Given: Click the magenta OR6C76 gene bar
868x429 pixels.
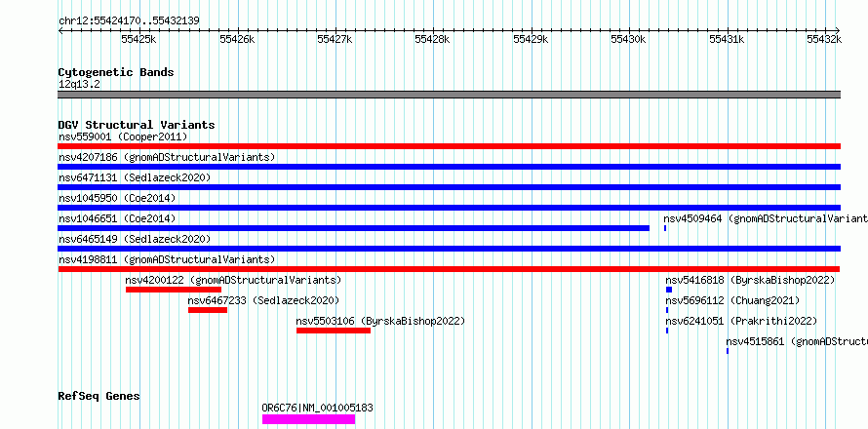Looking at the screenshot, I should 308,419.
